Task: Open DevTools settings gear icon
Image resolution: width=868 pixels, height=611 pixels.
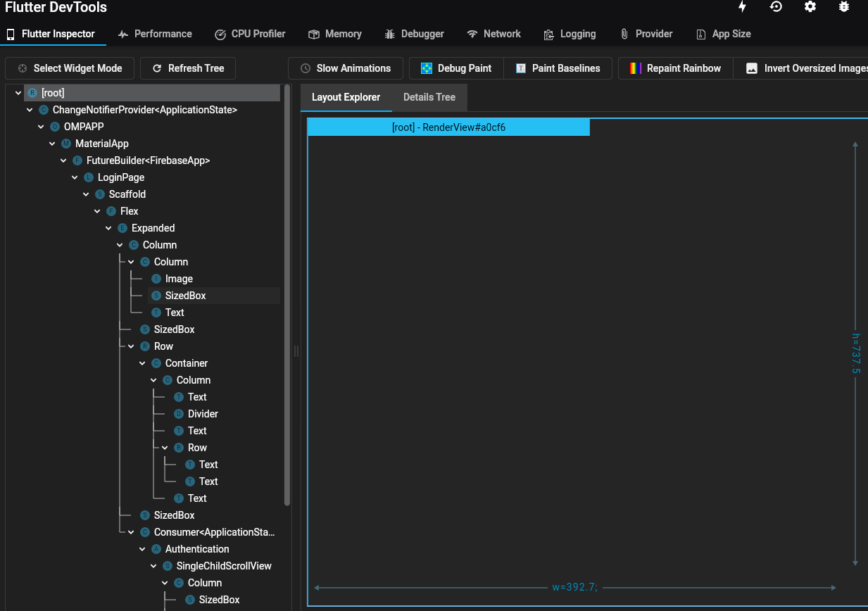Action: [x=810, y=6]
